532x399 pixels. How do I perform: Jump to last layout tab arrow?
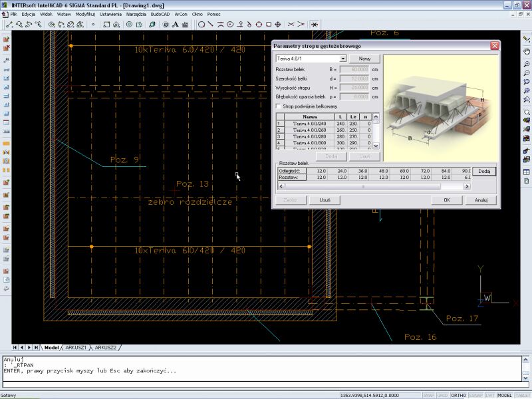37,347
